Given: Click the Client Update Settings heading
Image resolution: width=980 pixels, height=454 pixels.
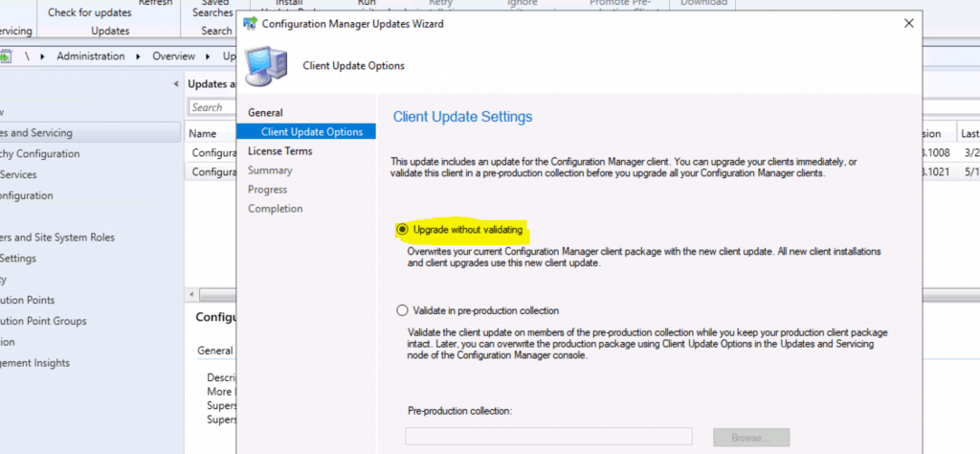Looking at the screenshot, I should [462, 117].
